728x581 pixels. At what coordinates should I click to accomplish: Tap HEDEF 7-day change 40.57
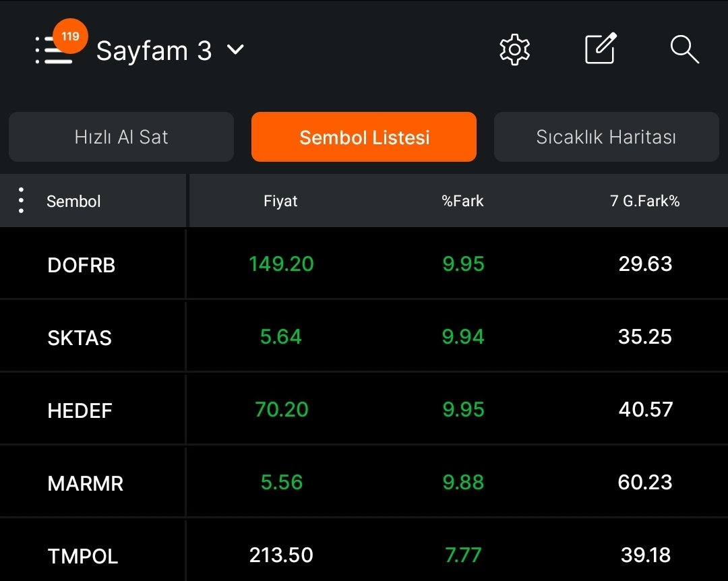(646, 409)
